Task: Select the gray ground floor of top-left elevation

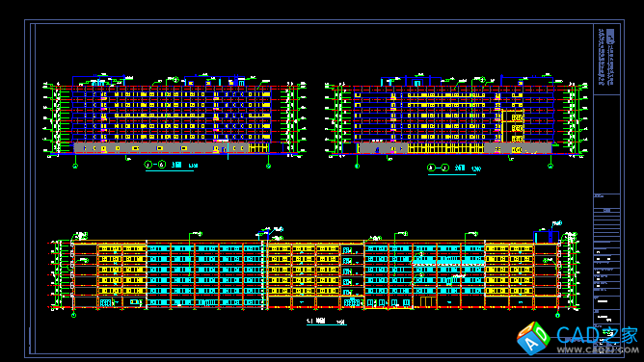Action: pyautogui.click(x=161, y=148)
